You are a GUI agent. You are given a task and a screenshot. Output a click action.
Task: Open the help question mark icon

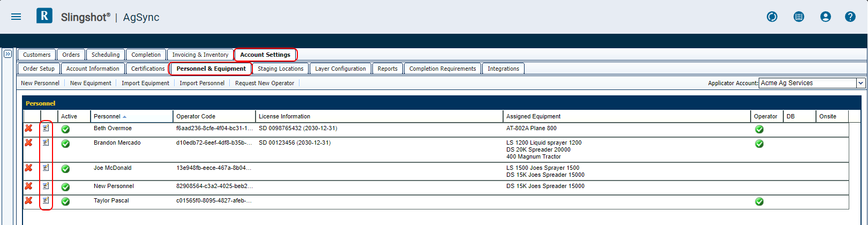coord(850,17)
